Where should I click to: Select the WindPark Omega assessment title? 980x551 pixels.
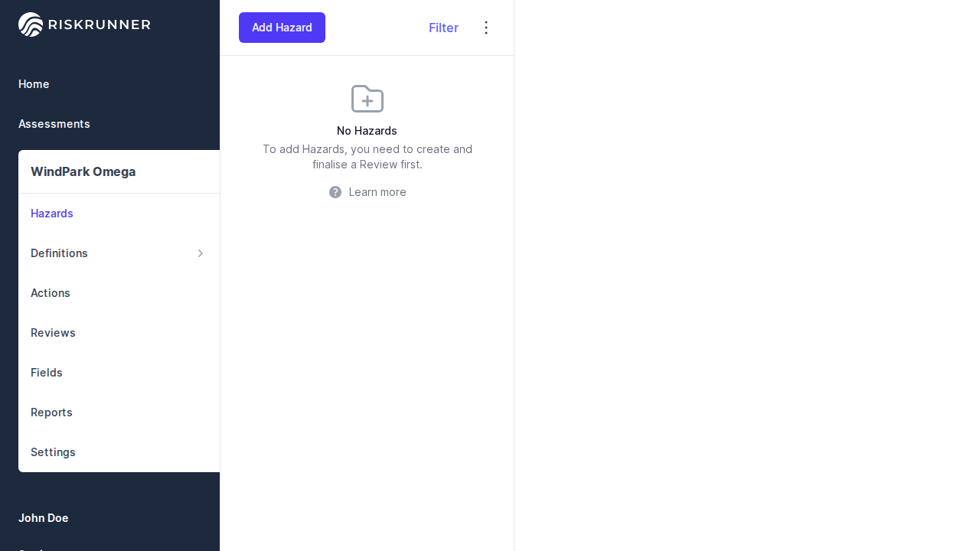pyautogui.click(x=83, y=171)
